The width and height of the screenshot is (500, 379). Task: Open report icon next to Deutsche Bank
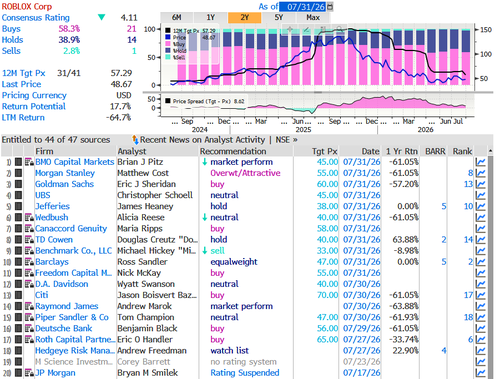(x=29, y=329)
